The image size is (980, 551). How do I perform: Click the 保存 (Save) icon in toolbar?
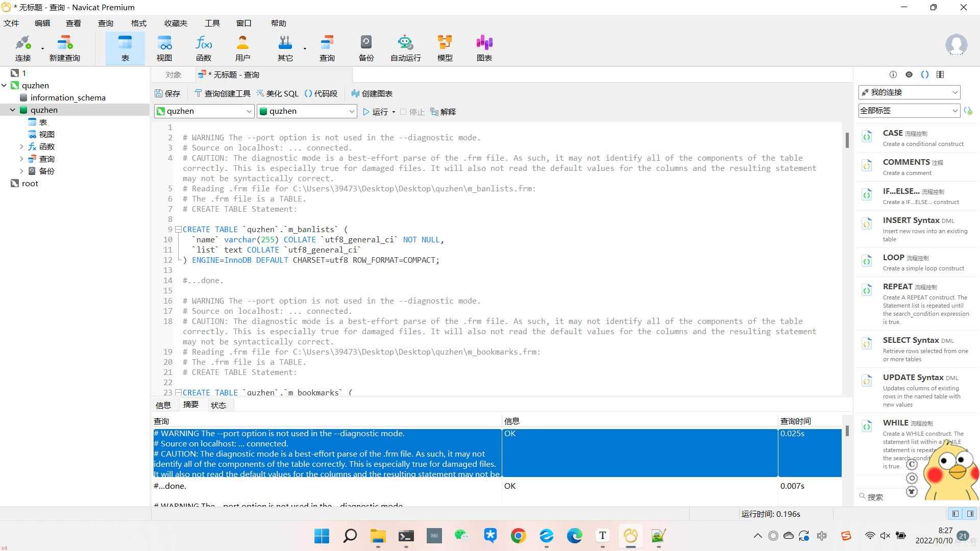click(167, 93)
